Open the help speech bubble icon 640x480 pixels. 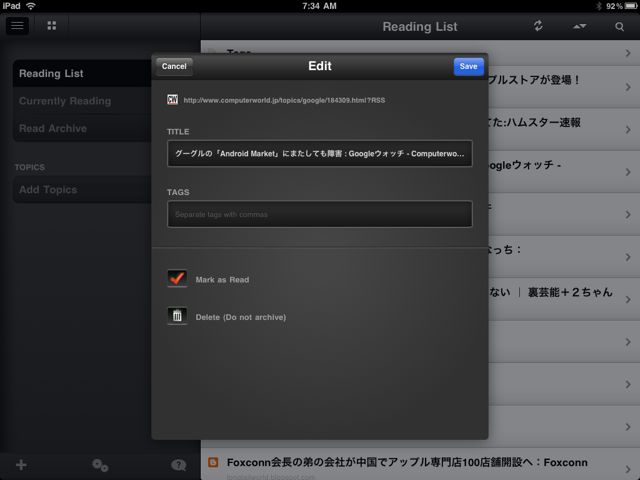tap(178, 465)
